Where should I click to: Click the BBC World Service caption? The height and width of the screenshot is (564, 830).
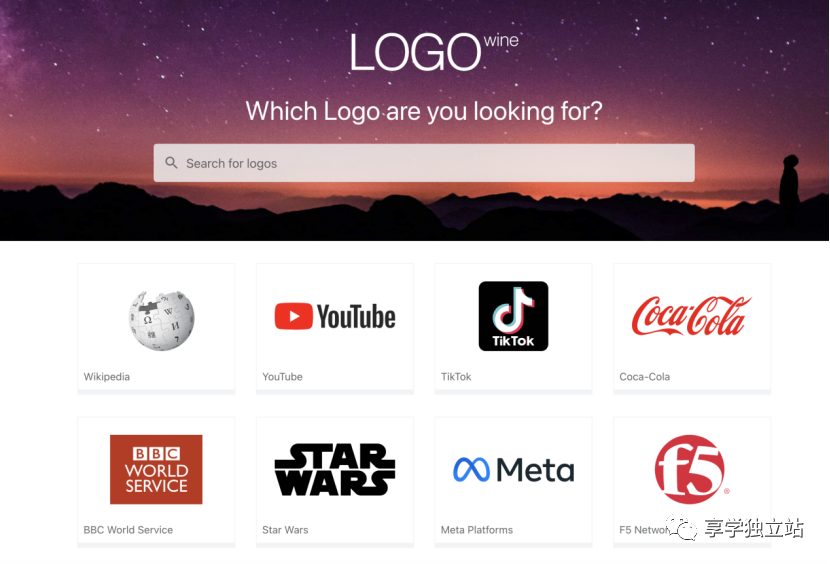(x=128, y=530)
